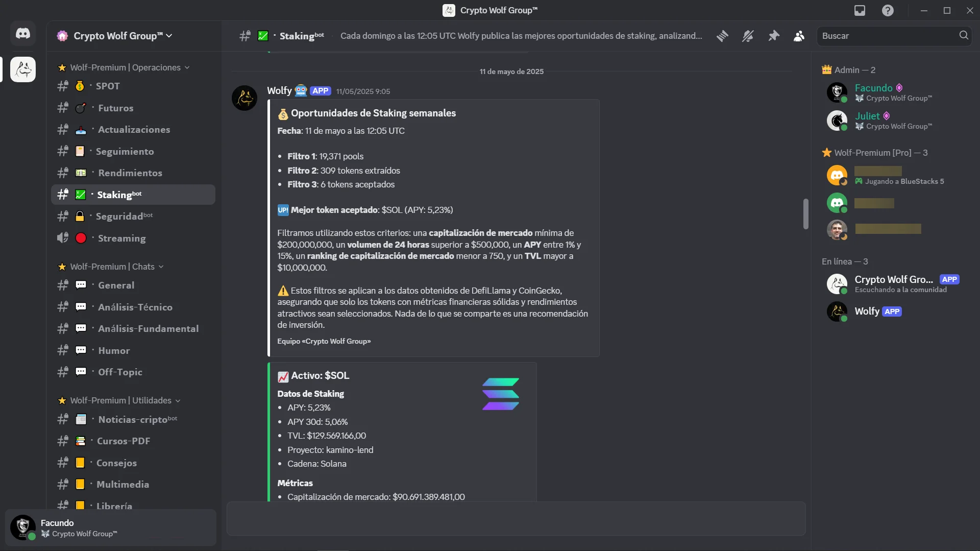The image size is (980, 551).
Task: Open the General chat channel
Action: coord(133,285)
